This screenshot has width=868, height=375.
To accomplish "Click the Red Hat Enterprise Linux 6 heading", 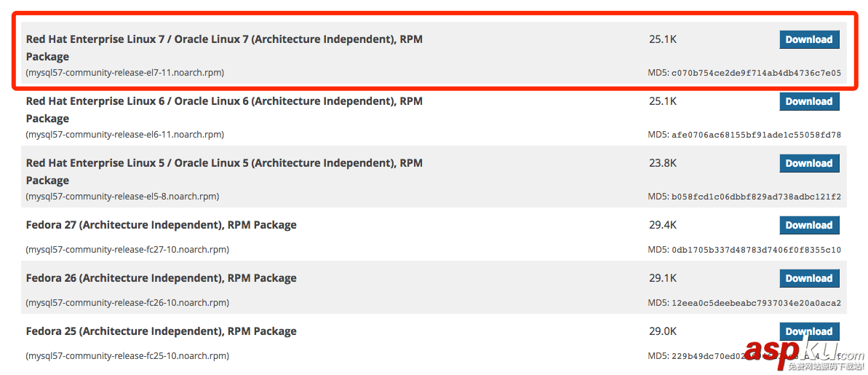I will click(x=224, y=101).
